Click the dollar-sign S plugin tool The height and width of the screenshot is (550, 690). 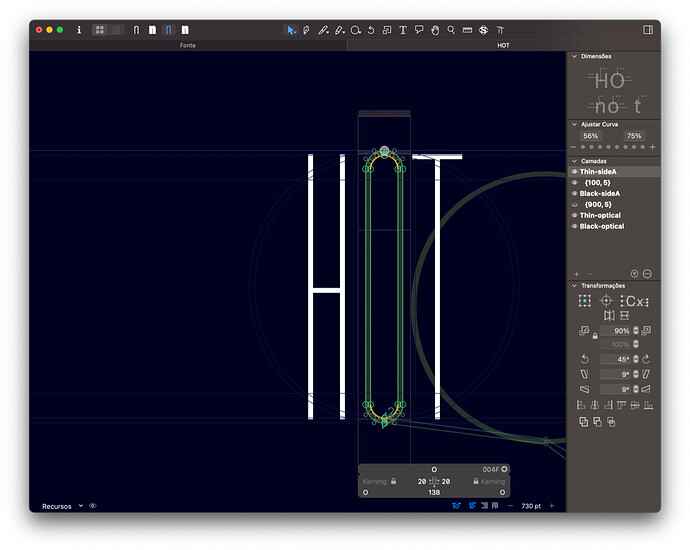click(x=484, y=30)
